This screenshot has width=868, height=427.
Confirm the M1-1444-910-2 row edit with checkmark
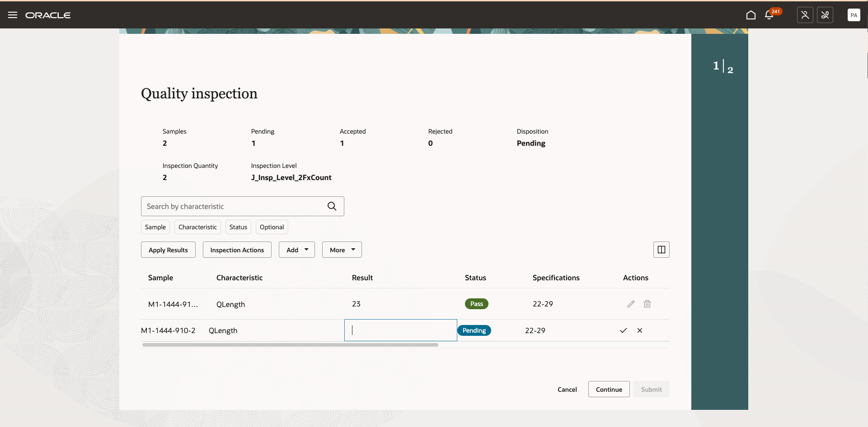(624, 330)
